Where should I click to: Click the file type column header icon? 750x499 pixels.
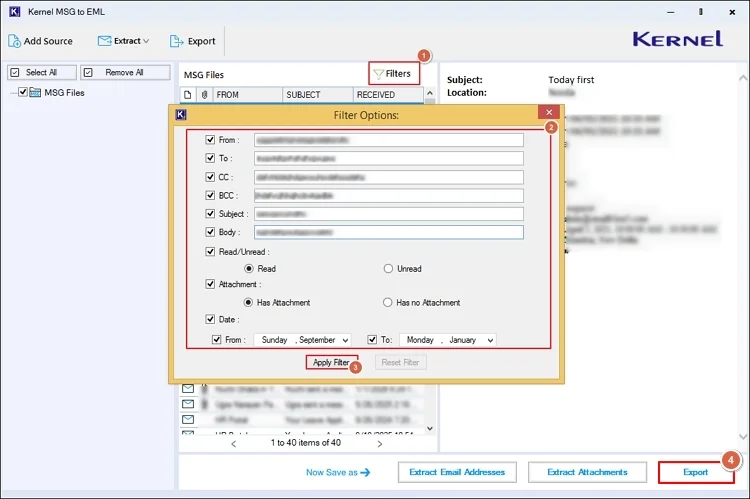point(188,95)
